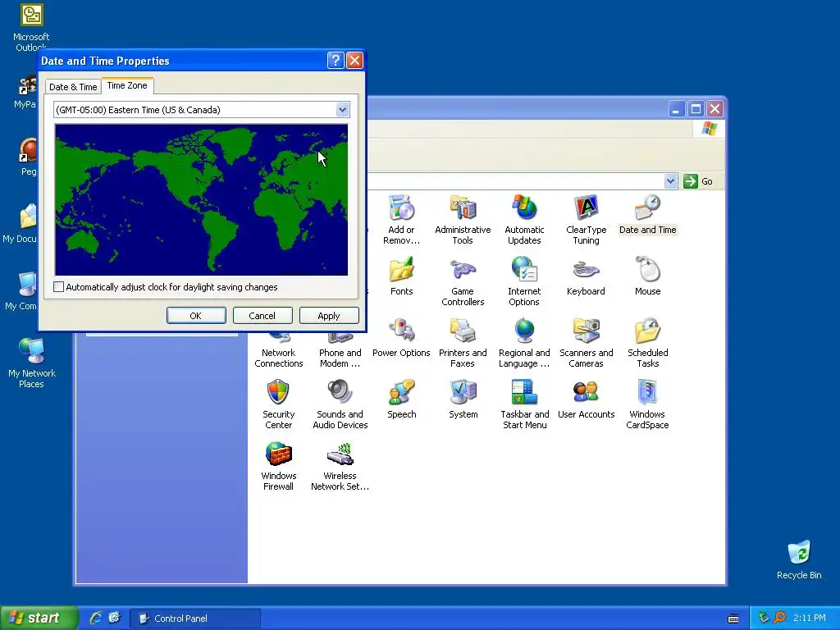Launch Internet Explorer from quick launch
This screenshot has height=630, width=840.
coord(97,618)
